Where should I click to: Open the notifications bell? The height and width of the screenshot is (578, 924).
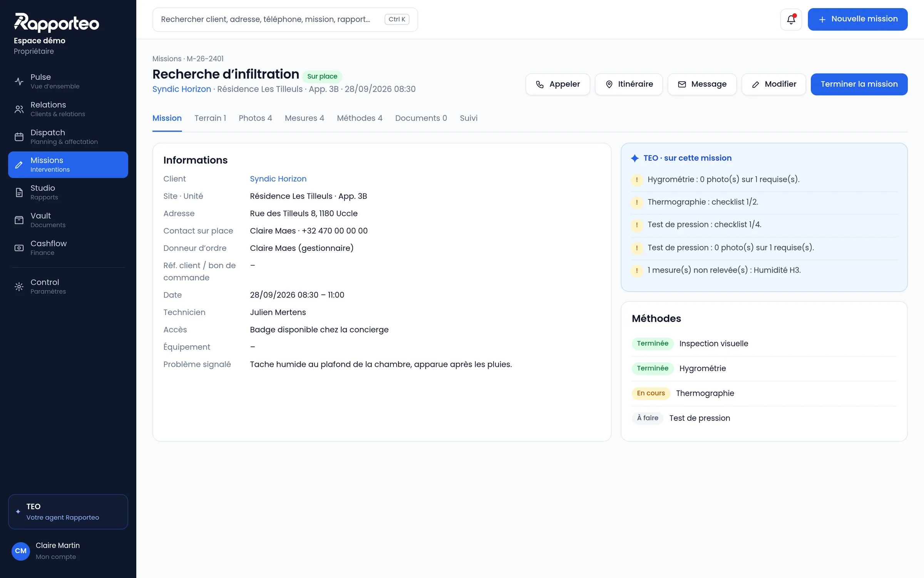[x=791, y=19]
